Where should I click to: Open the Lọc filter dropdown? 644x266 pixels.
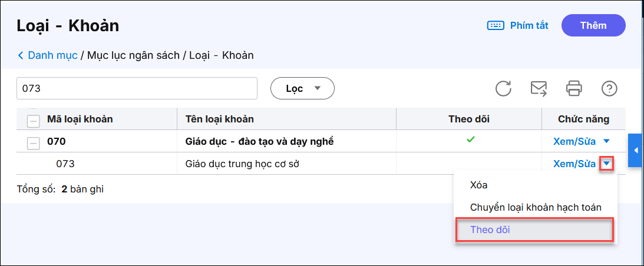tap(302, 88)
